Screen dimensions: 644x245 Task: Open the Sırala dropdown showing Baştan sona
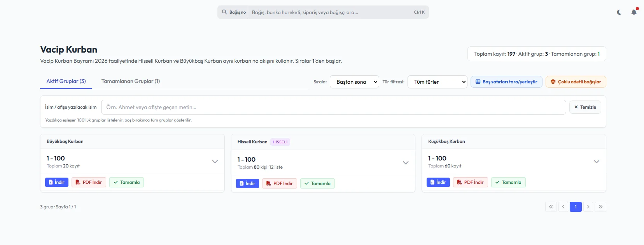(354, 82)
